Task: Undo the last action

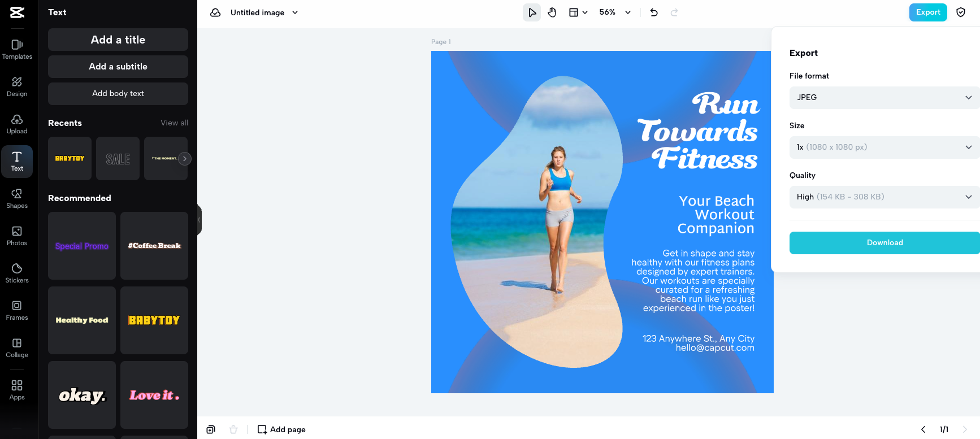Action: (654, 12)
